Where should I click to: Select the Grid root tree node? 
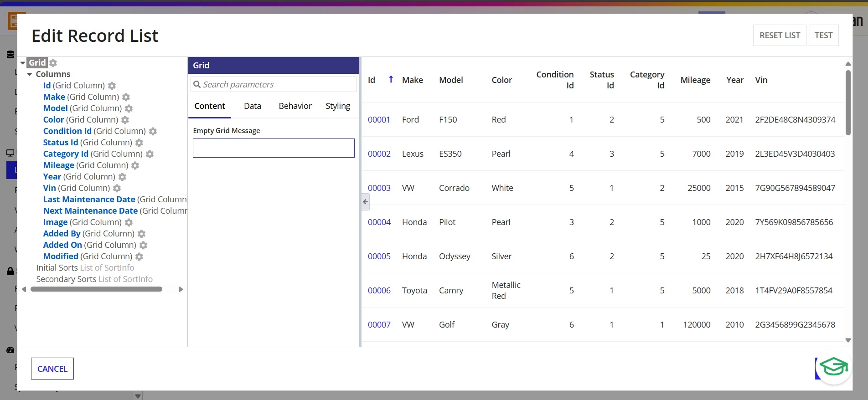click(37, 63)
